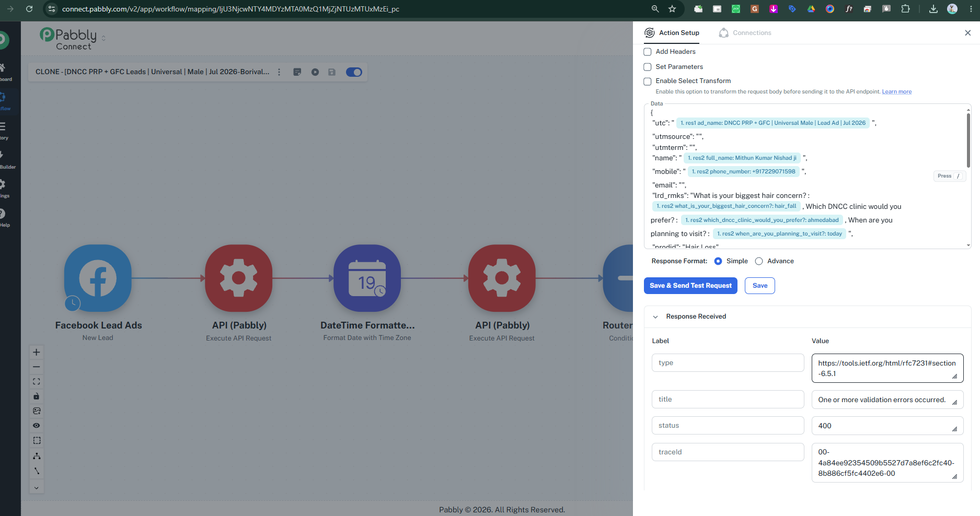
Task: Click the connector line tool icon
Action: [x=37, y=471]
